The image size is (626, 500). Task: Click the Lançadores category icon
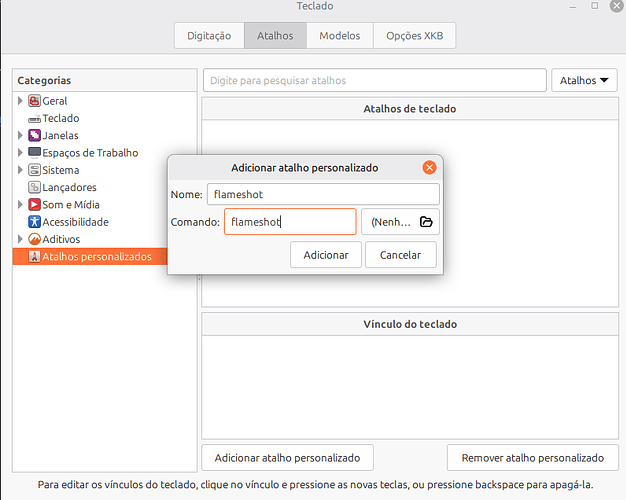coord(34,187)
